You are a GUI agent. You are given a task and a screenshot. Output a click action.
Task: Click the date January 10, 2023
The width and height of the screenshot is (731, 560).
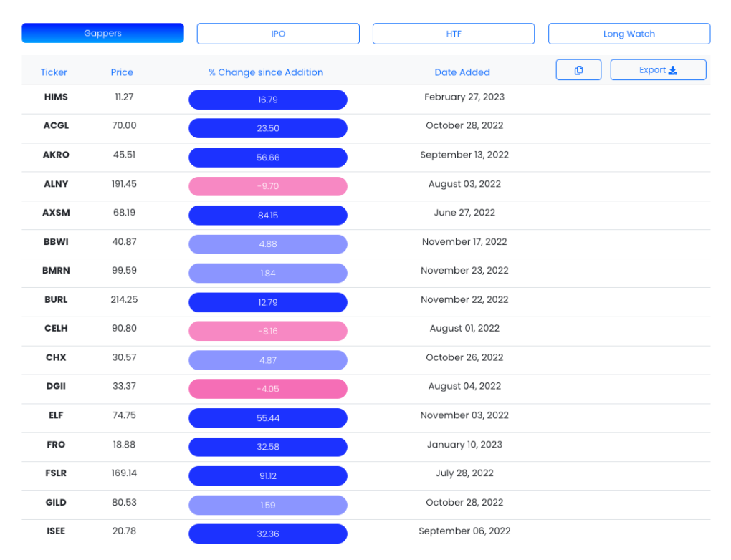(x=464, y=445)
